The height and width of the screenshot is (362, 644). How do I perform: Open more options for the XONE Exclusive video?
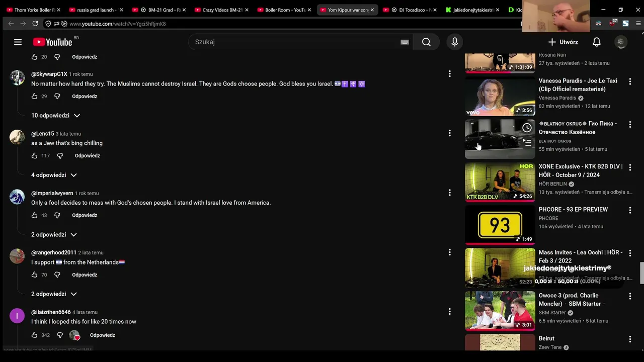pos(630,167)
